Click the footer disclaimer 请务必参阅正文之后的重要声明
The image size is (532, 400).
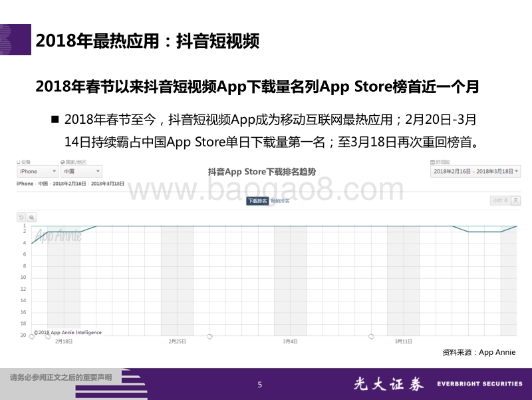[61, 377]
